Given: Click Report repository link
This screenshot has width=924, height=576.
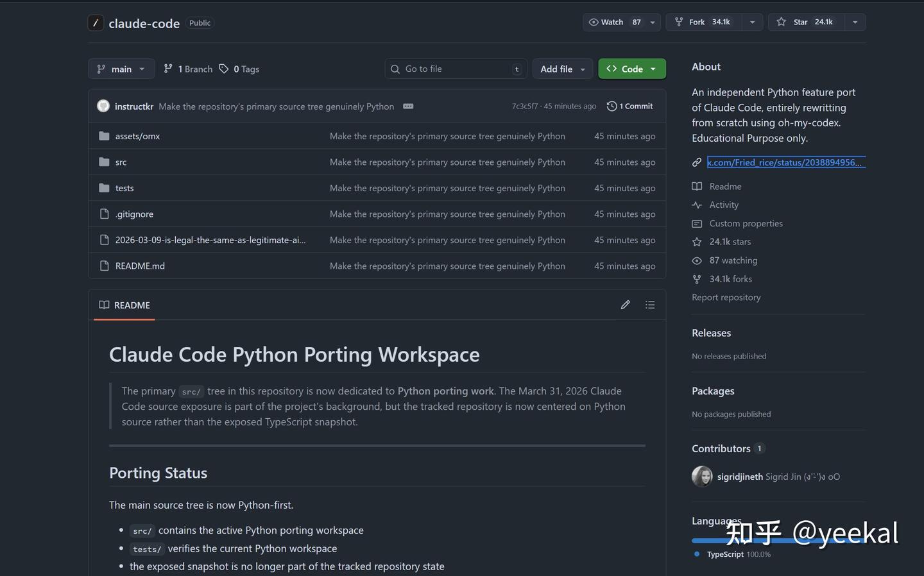Looking at the screenshot, I should tap(726, 297).
